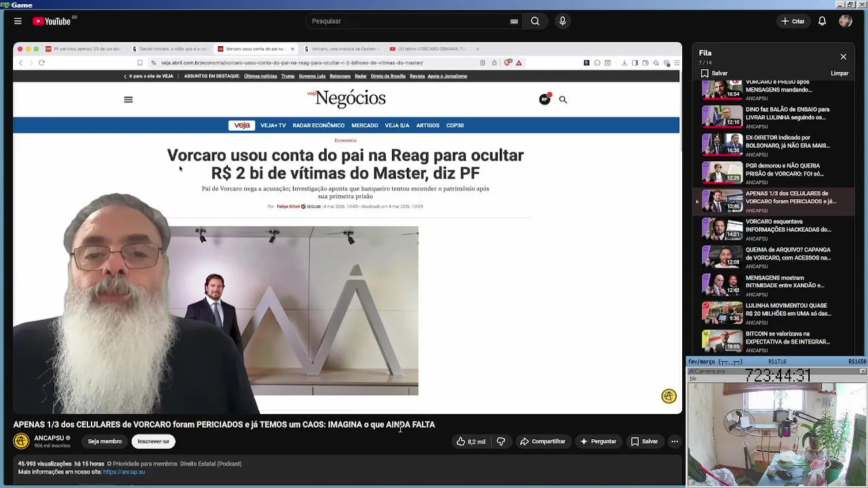Image resolution: width=868 pixels, height=488 pixels.
Task: Select VEJA+TV nav item in video
Action: click(273, 125)
